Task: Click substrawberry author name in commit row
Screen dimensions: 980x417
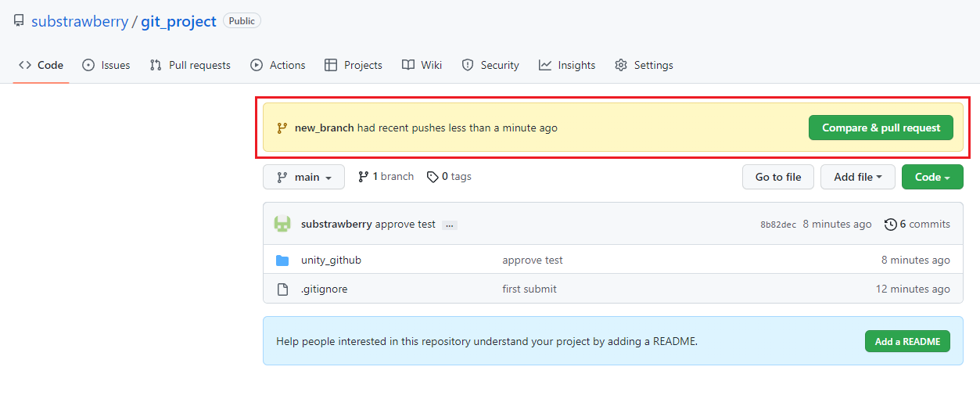Action: (x=336, y=224)
